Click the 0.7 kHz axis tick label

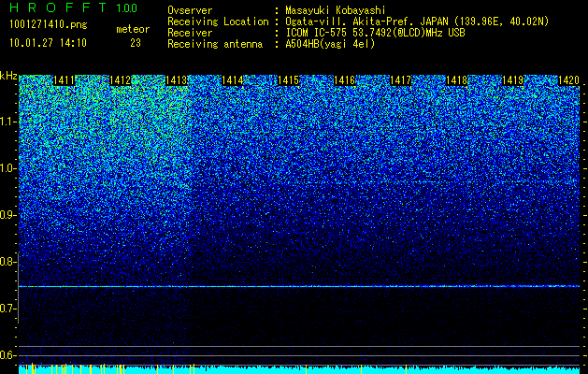click(x=7, y=309)
